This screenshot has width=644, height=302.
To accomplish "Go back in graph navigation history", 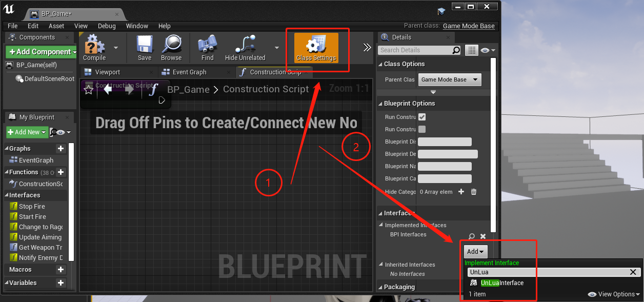I will coord(108,90).
